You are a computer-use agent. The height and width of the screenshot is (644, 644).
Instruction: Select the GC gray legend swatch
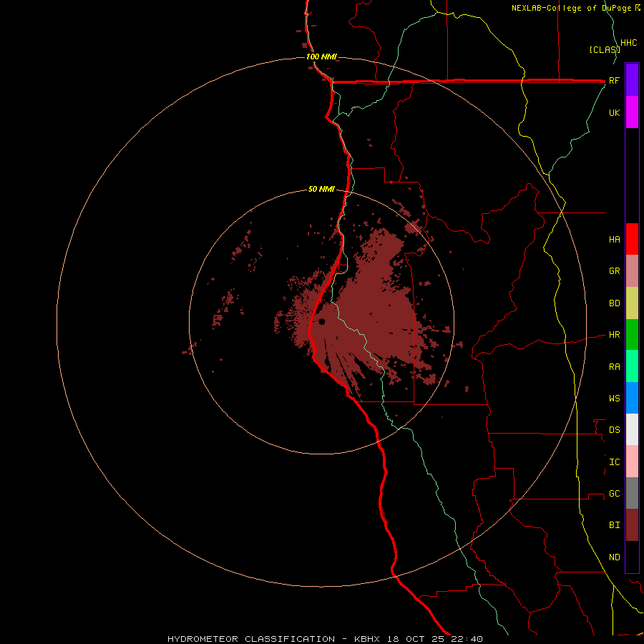pyautogui.click(x=632, y=493)
